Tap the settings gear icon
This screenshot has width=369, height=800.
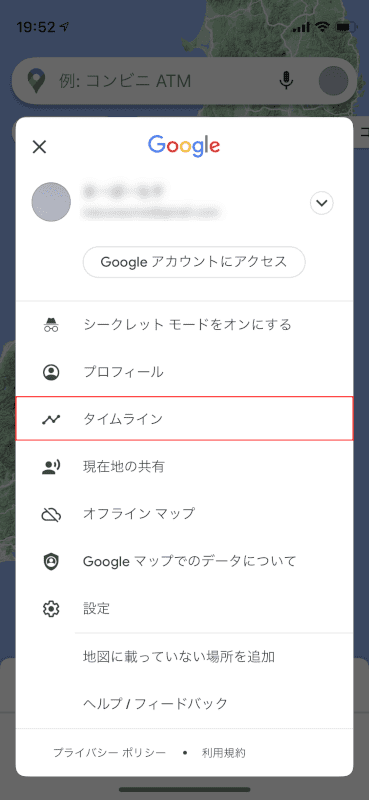pos(51,609)
